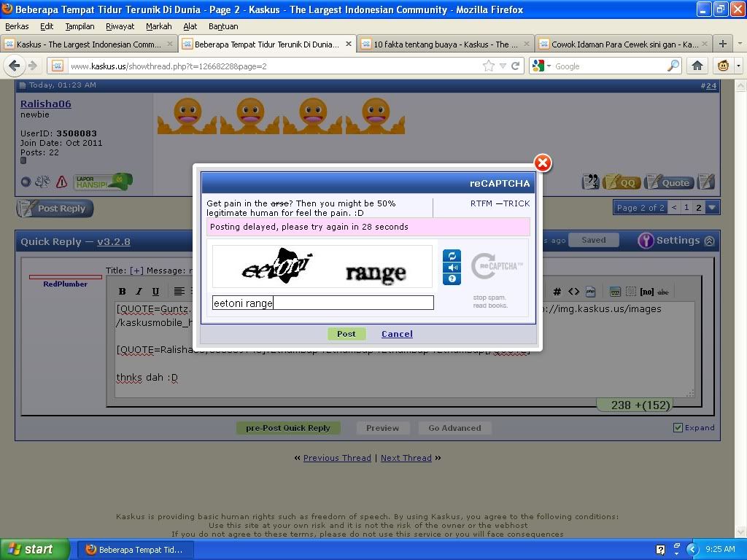The image size is (747, 560).
Task: Go to page 1 of the thread
Action: pos(686,208)
